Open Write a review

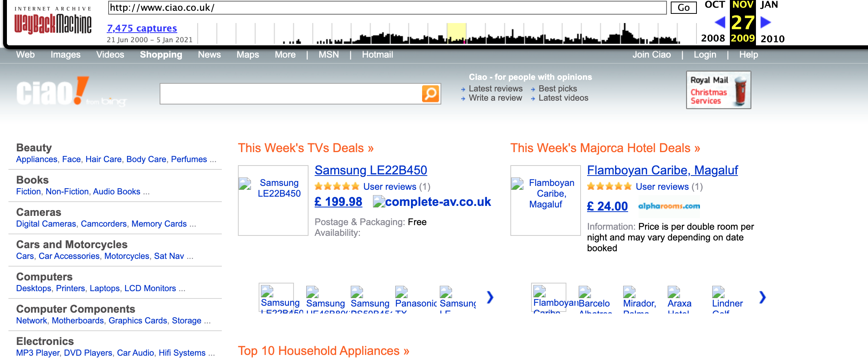495,98
